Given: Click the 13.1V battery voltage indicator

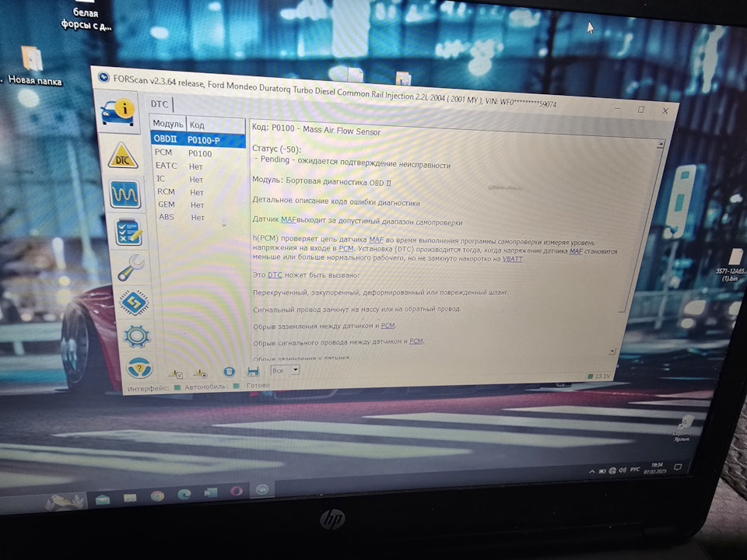Looking at the screenshot, I should [599, 376].
